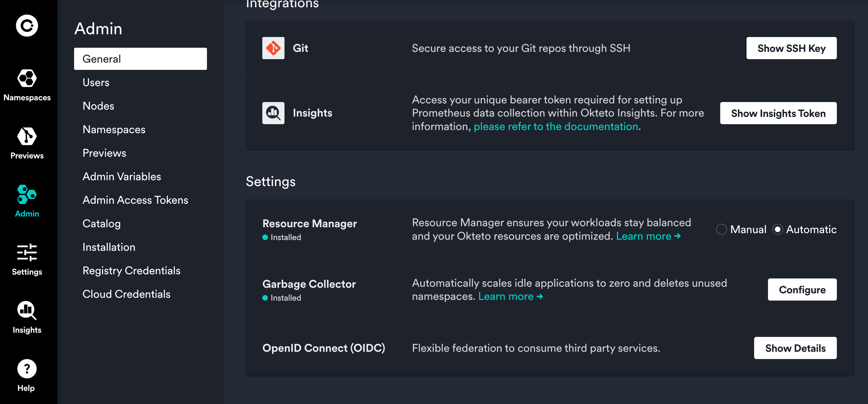Click 'Secure access to your Git repos' description
This screenshot has height=404, width=868.
(x=521, y=48)
